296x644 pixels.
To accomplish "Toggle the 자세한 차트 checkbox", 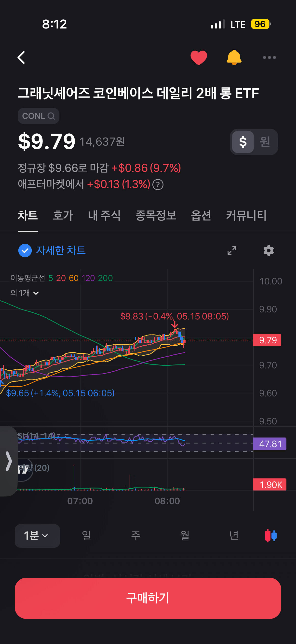I will (x=25, y=251).
